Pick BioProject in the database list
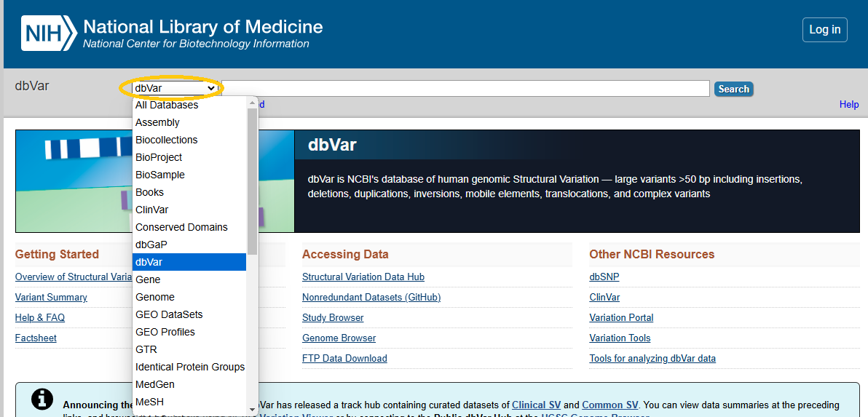868x417 pixels. pos(189,157)
